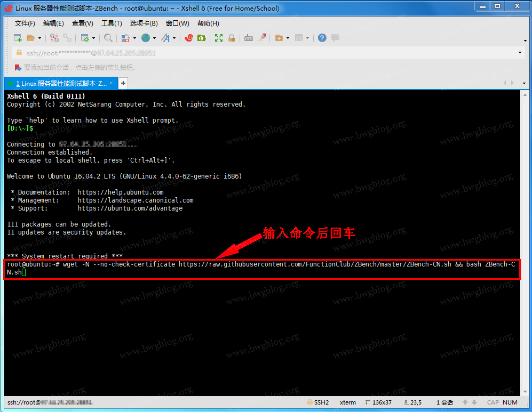
Task: Click the Open session folder icon
Action: pyautogui.click(x=30, y=38)
